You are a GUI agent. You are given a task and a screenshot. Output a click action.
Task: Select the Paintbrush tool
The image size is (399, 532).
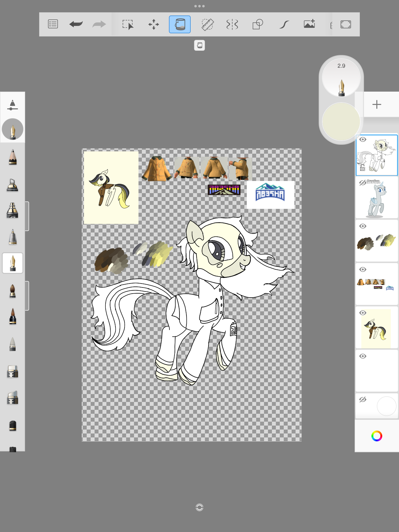pyautogui.click(x=13, y=291)
